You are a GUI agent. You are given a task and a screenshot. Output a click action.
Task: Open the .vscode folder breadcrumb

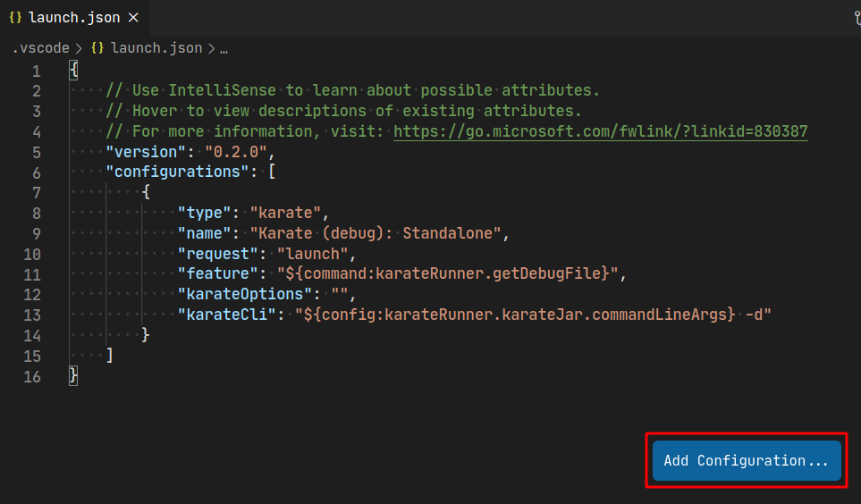coord(41,48)
